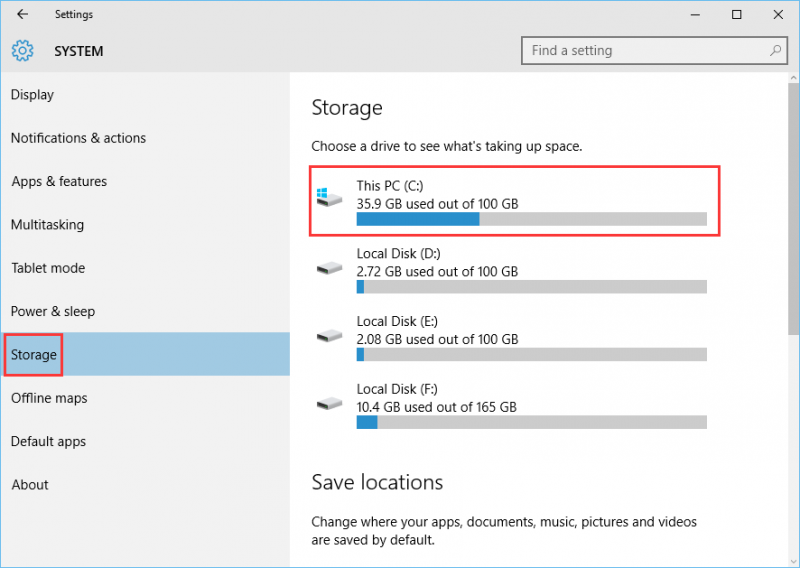This screenshot has width=800, height=568.
Task: Click the Windows drive icon for C:
Action: [x=329, y=197]
